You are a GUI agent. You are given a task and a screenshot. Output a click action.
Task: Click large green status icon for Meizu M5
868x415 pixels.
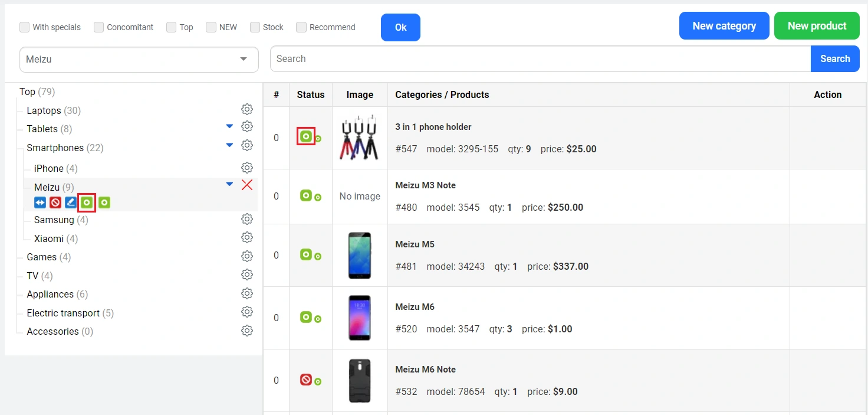click(305, 254)
